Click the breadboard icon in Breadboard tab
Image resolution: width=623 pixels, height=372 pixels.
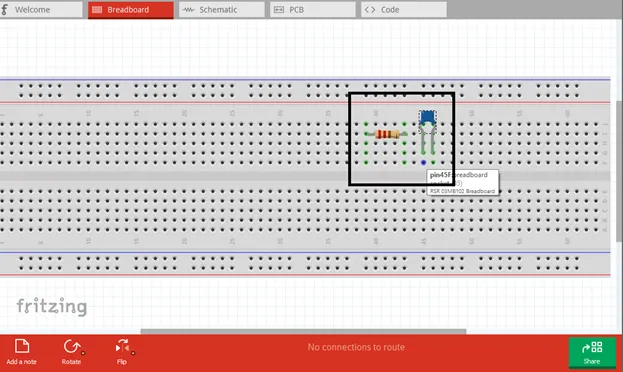pyautogui.click(x=97, y=10)
